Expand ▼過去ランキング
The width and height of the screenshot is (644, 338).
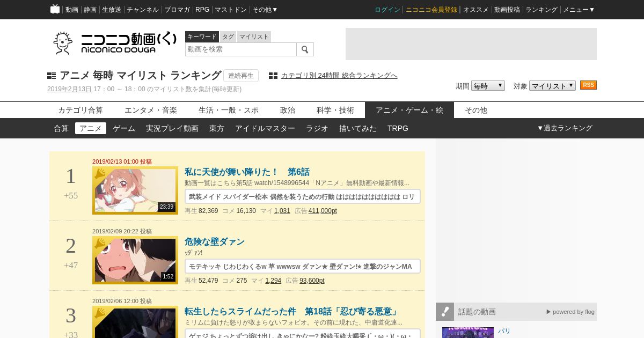tap(565, 128)
